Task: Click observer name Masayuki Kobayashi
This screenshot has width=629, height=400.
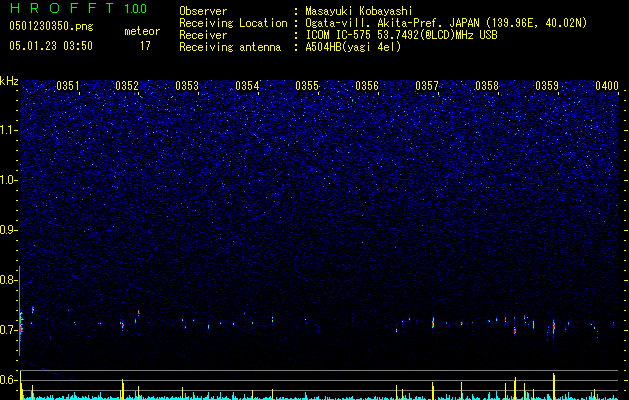Action: pos(359,11)
